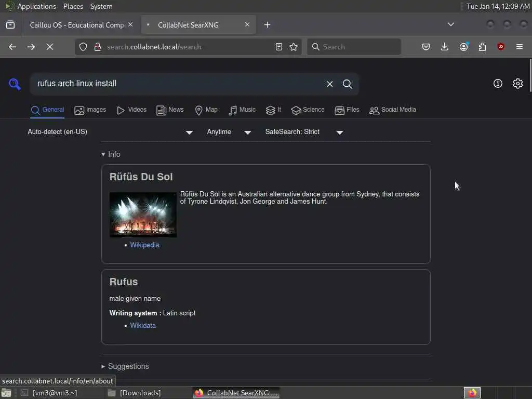
Task: Click Rüfüs Du Sol concert thumbnail
Action: (x=143, y=215)
